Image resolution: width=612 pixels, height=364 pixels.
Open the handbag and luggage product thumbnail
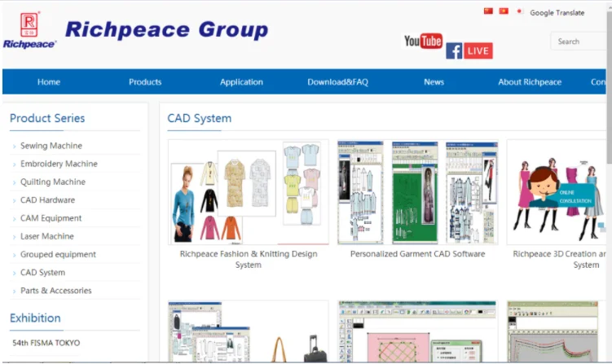tap(249, 331)
